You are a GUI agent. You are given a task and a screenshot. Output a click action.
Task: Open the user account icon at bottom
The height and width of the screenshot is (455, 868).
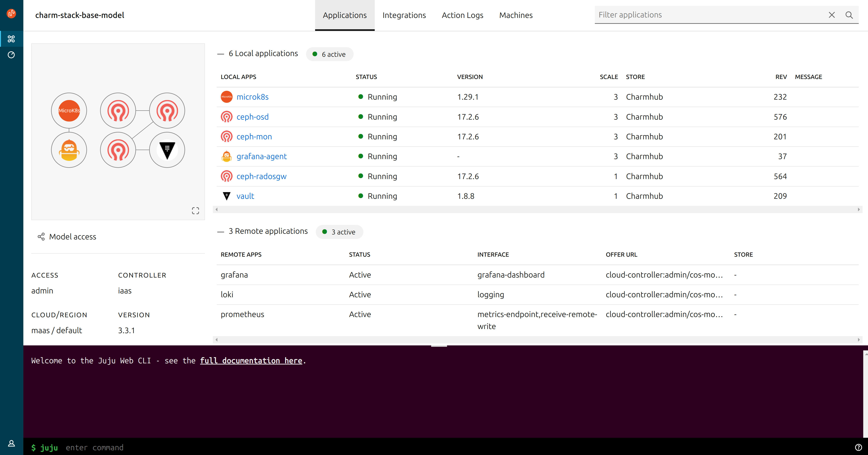[12, 443]
